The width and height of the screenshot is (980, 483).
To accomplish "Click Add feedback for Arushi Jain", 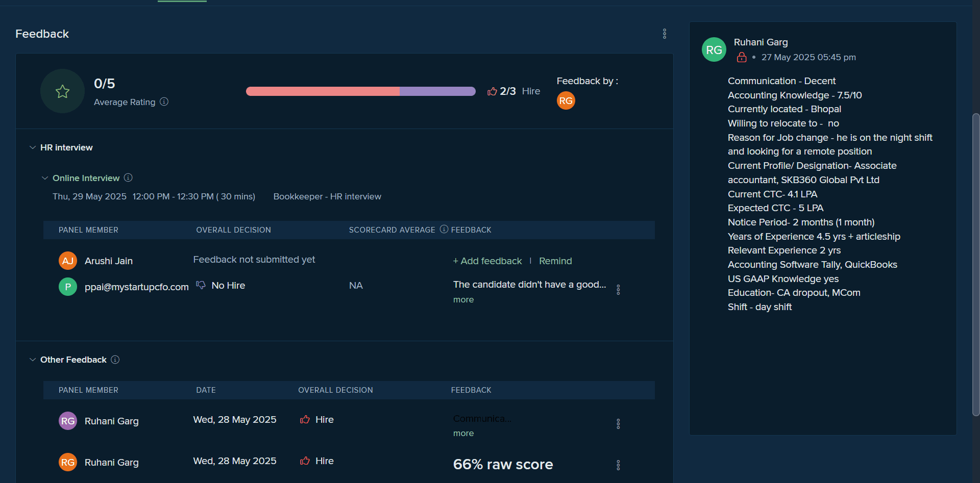I will point(487,261).
